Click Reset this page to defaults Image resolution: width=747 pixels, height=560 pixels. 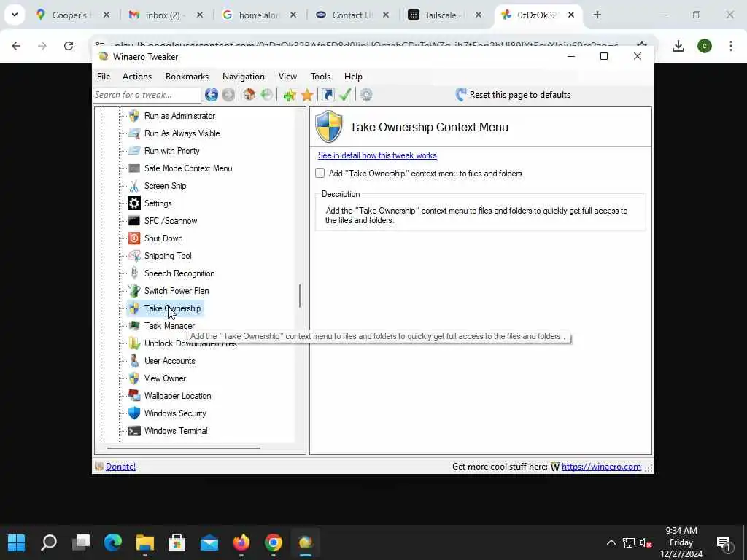tap(513, 95)
